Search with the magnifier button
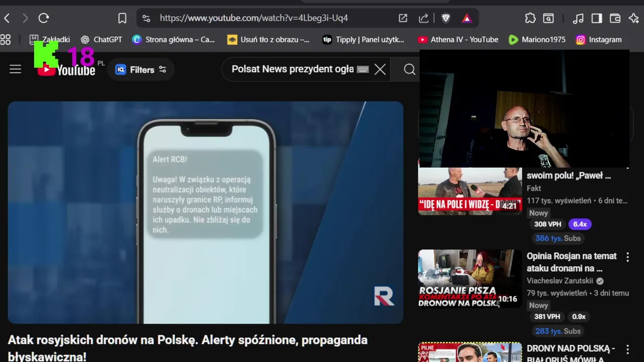The width and height of the screenshot is (644, 362). [410, 69]
